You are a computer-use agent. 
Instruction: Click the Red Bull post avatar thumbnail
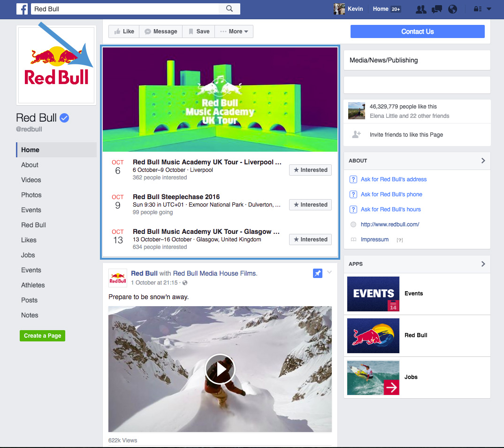[118, 278]
